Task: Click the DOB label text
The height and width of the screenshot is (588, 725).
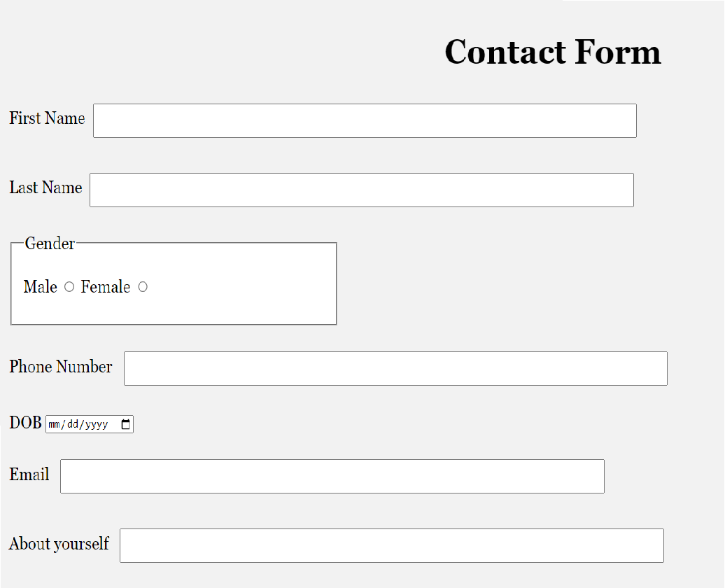Action: [x=25, y=422]
